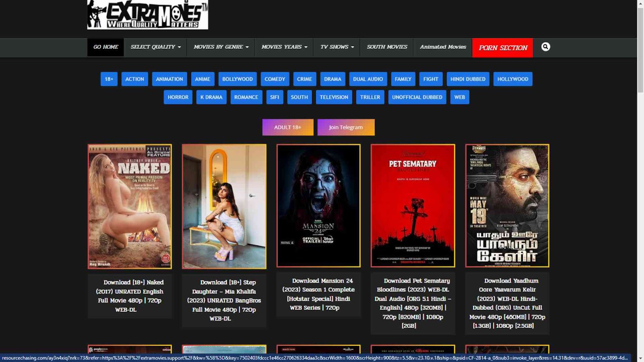Select the SIFI genre tag

tap(275, 97)
